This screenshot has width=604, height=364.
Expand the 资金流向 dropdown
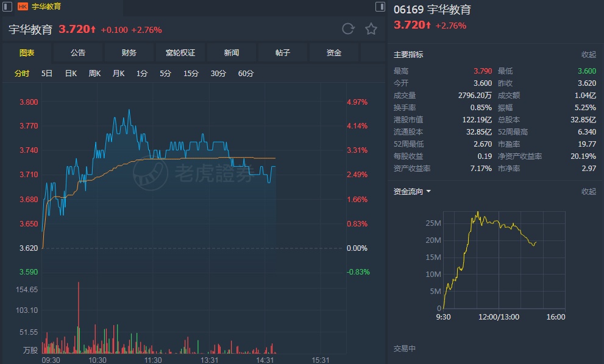(x=412, y=192)
